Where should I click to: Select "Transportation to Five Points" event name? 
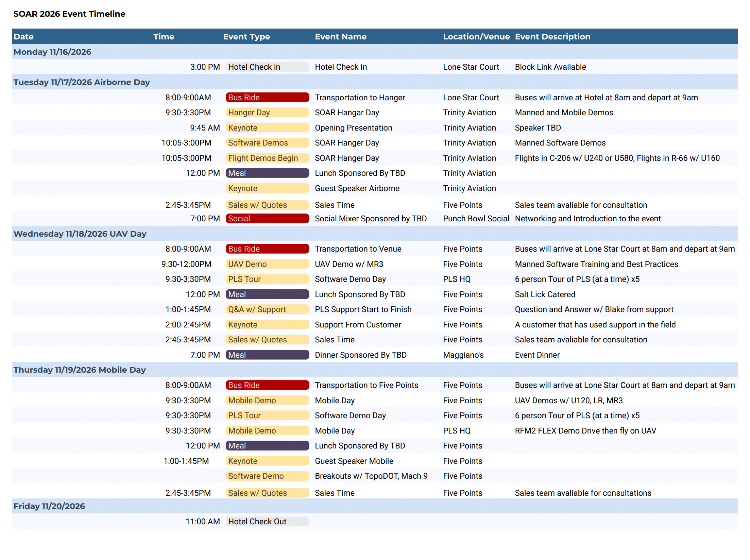click(367, 385)
